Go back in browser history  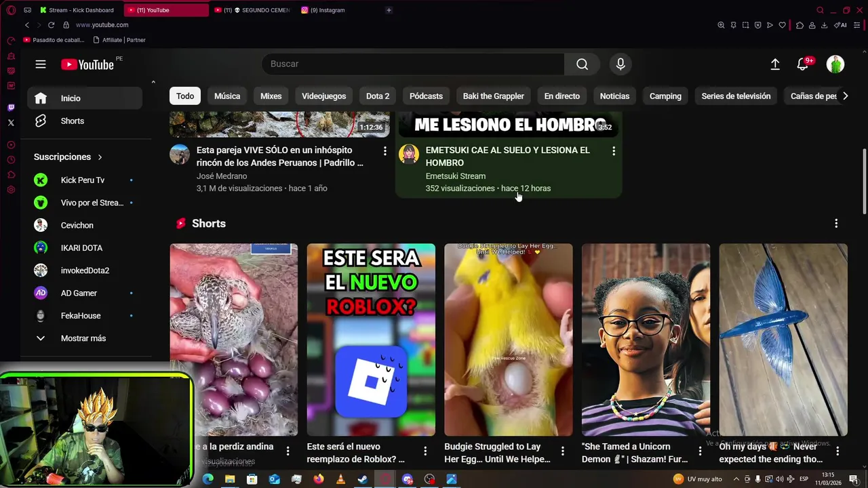pyautogui.click(x=27, y=25)
